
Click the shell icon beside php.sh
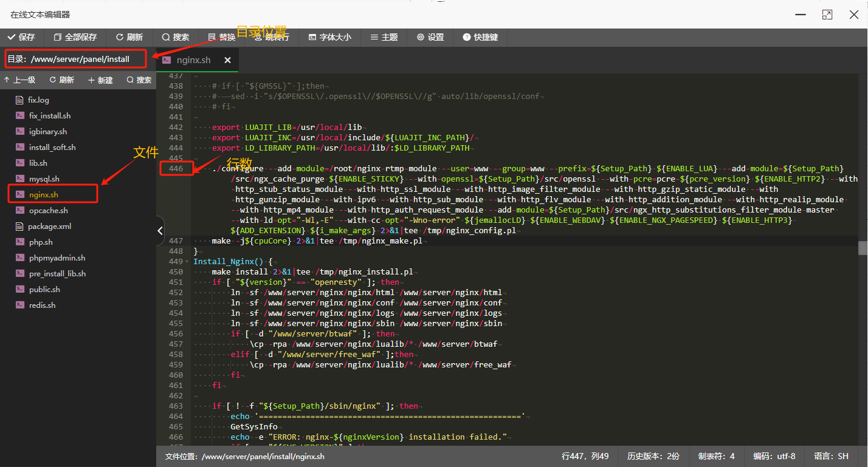pos(19,242)
